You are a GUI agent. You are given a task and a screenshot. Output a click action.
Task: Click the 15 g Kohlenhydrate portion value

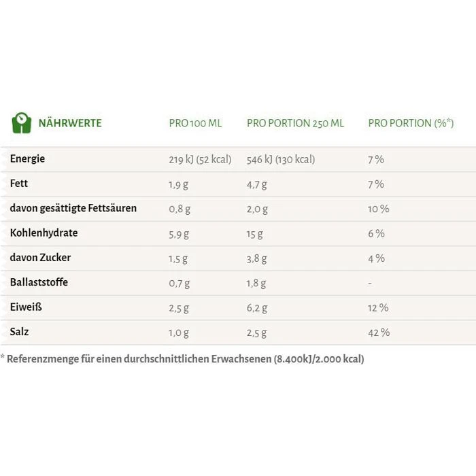coord(255,233)
